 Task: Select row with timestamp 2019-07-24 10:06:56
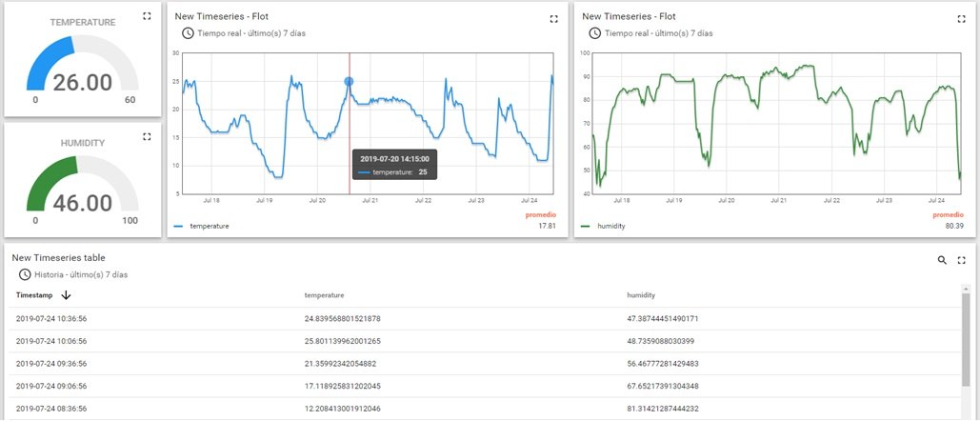click(x=485, y=341)
